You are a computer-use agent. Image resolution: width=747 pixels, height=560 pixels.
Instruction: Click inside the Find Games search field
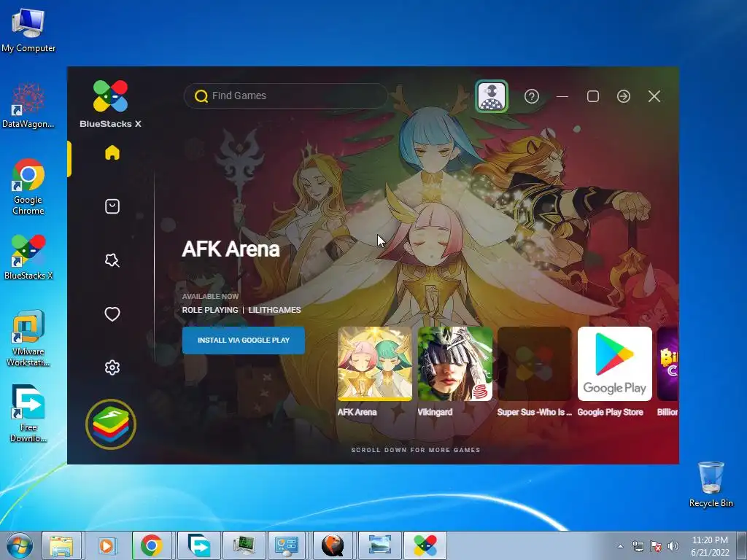click(x=286, y=96)
